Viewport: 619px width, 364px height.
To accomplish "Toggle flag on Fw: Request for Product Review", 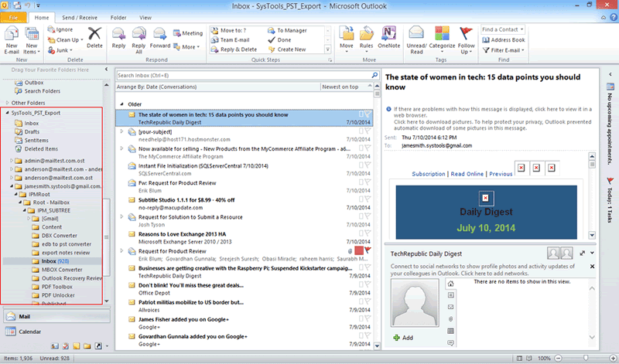I will tap(368, 182).
